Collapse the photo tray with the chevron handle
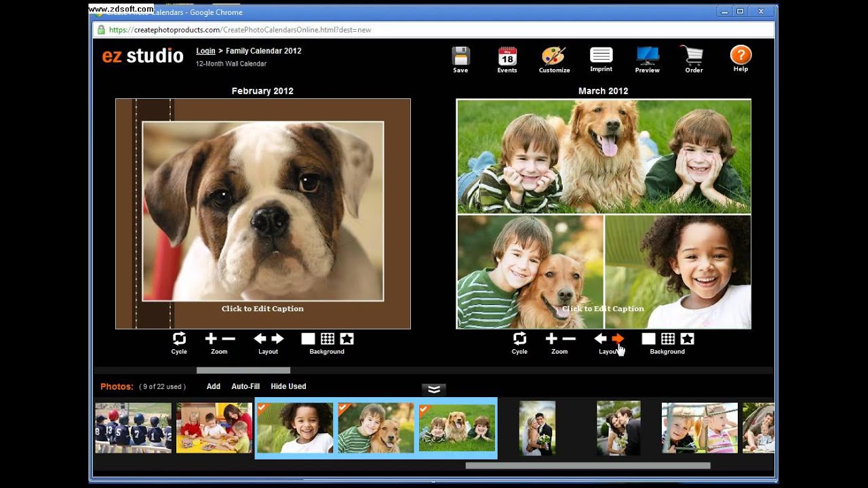 [x=434, y=389]
